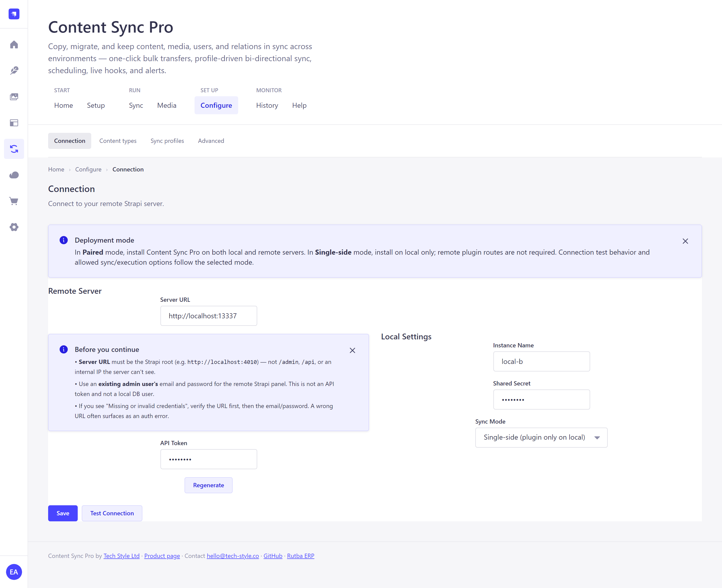This screenshot has width=722, height=588.
Task: Open the Help nav tab
Action: coord(299,105)
